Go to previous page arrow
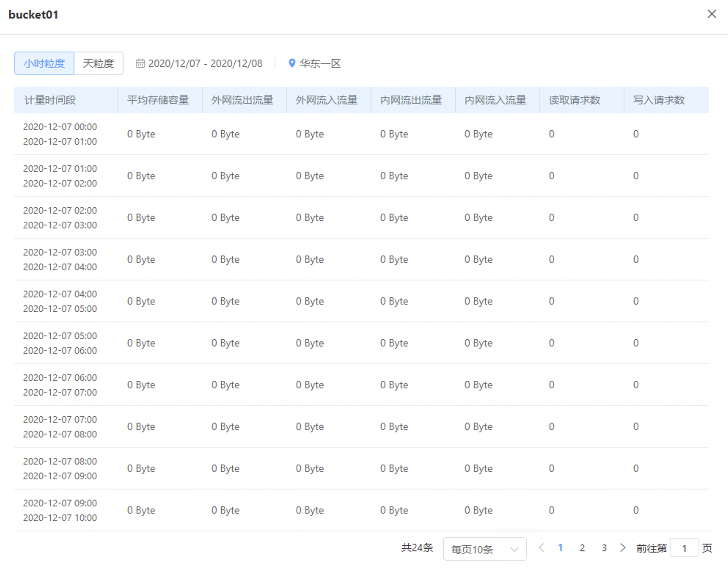The width and height of the screenshot is (728, 572). tap(541, 548)
